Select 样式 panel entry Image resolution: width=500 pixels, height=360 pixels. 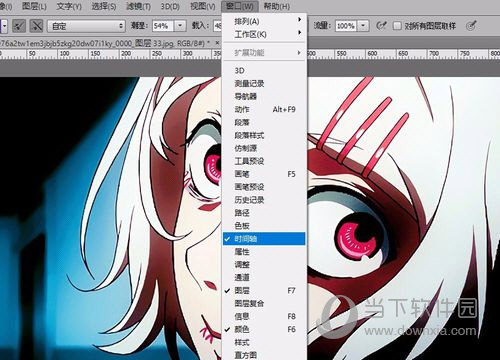point(264,342)
